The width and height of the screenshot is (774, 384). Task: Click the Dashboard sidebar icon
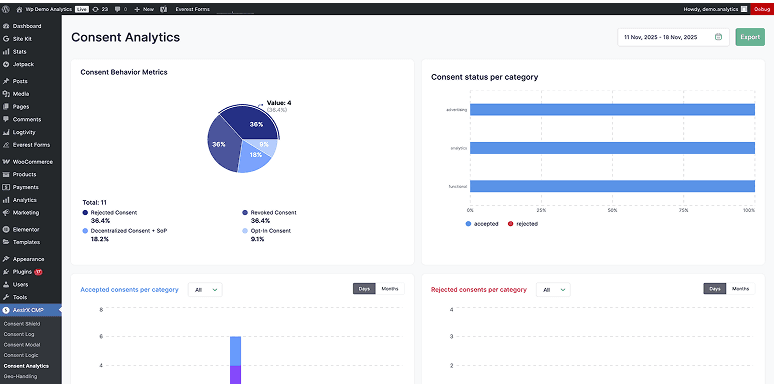(6, 26)
